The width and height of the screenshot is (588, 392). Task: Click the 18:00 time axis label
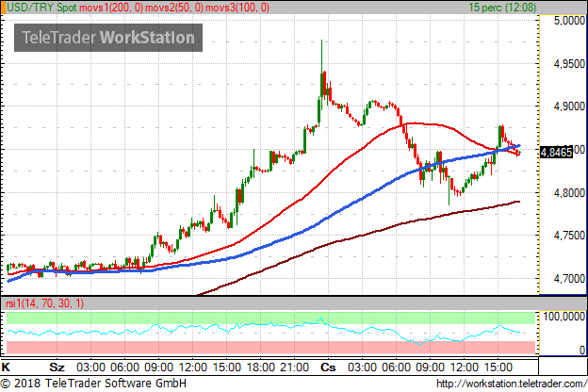pos(261,367)
